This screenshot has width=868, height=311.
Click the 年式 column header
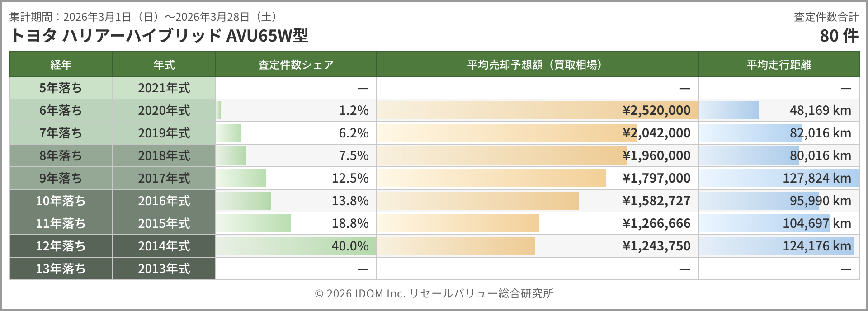(164, 65)
